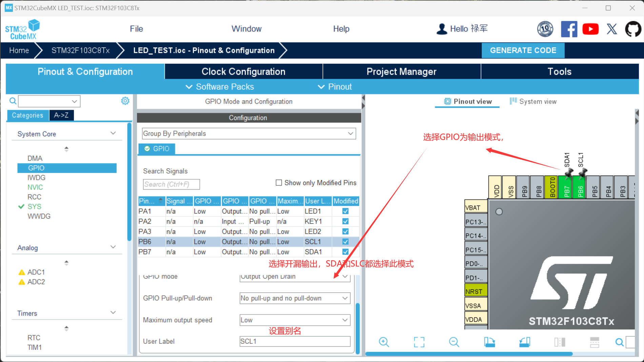Open the GPIO Pull-up/Pull-down dropdown

(295, 298)
